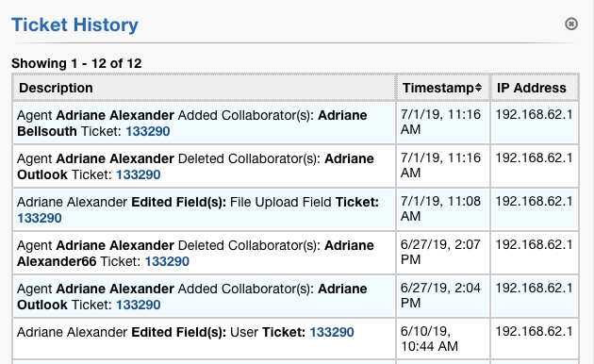Screen dimensions: 594x364
Task: Click timestamp '7/1/19, 11:08 AM'
Action: [440, 208]
